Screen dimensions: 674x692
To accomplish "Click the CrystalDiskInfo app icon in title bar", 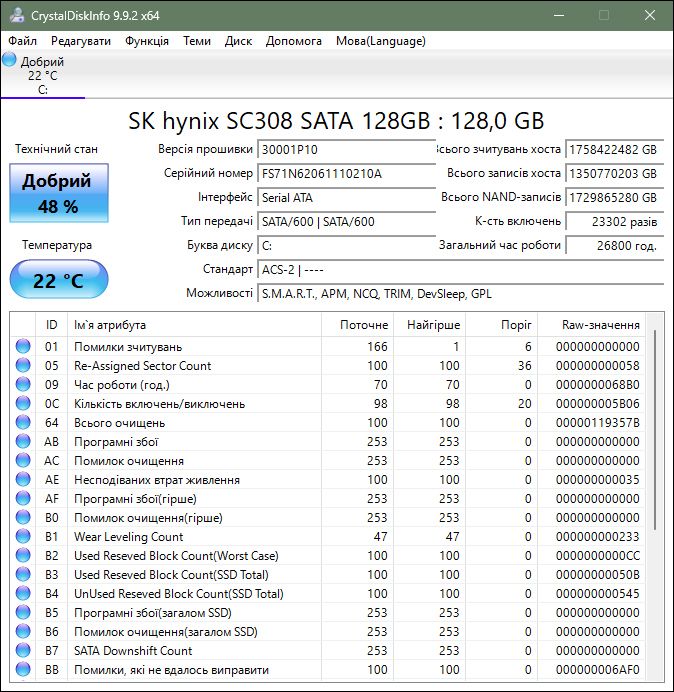I will tap(17, 15).
